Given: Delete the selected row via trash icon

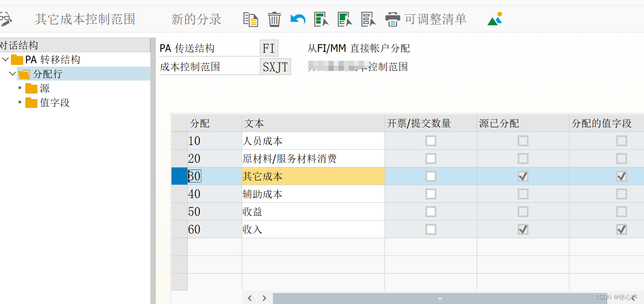Looking at the screenshot, I should [x=274, y=19].
